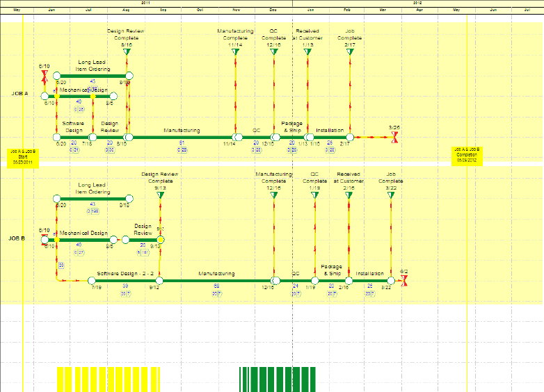The height and width of the screenshot is (392, 544).
Task: Select Job A Long Lead Item Ordering activity bar
Action: coord(93,76)
